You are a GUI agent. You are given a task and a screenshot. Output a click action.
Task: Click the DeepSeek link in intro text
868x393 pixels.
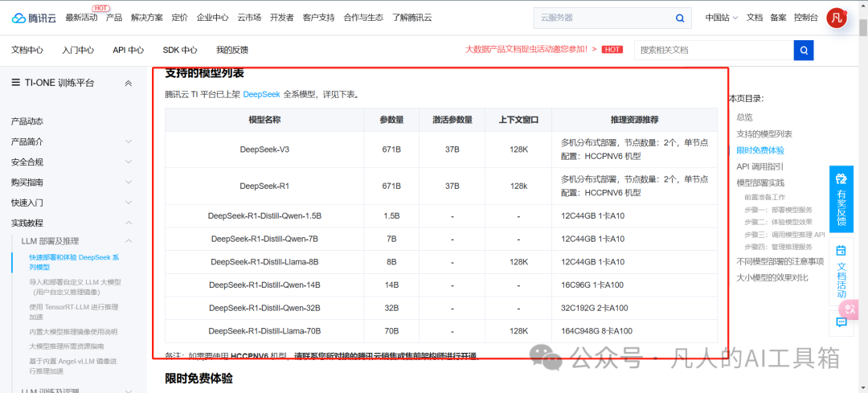261,94
